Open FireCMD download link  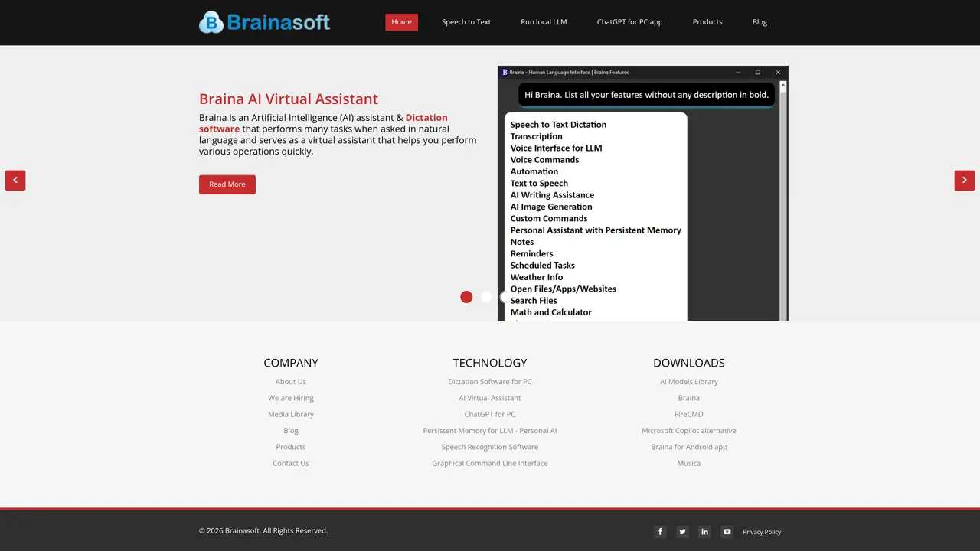point(689,414)
